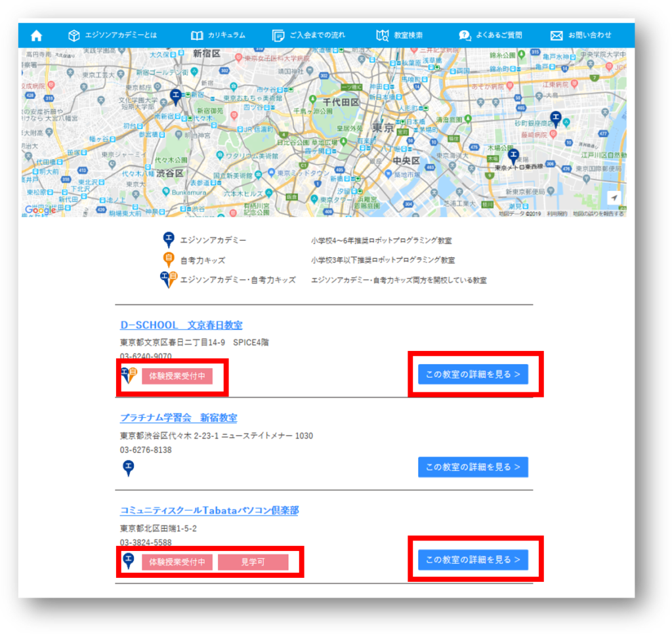672x635 pixels.
Task: Click 体験授業受付中 badge under D-SCHOOL 文京春日教室
Action: click(x=177, y=376)
